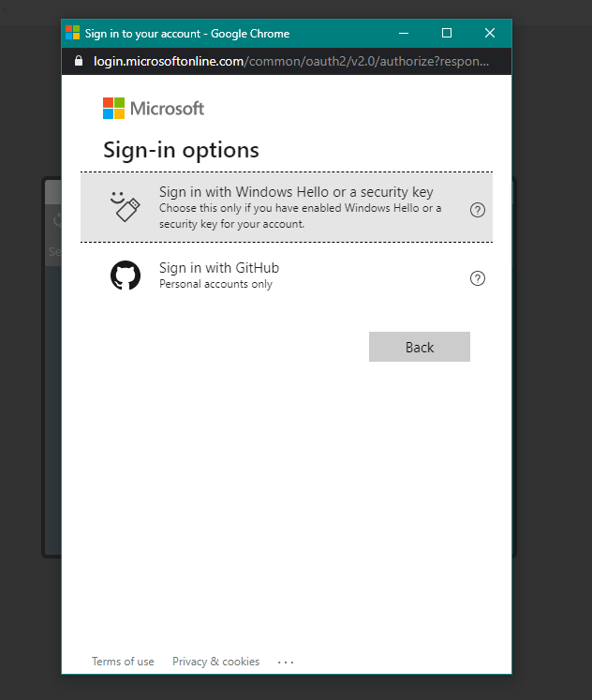Viewport: 592px width, 700px height.
Task: Minimize the sign-in popup window
Action: click(404, 33)
